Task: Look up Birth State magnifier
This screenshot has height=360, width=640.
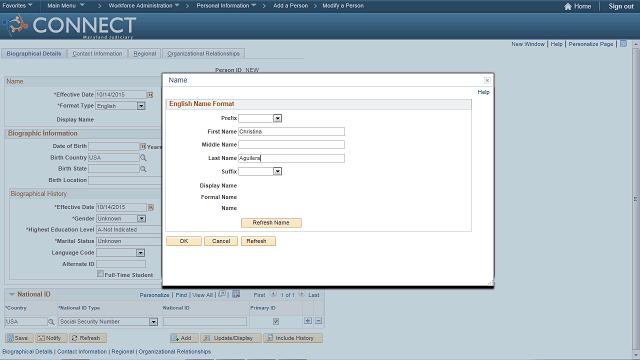Action: point(143,169)
